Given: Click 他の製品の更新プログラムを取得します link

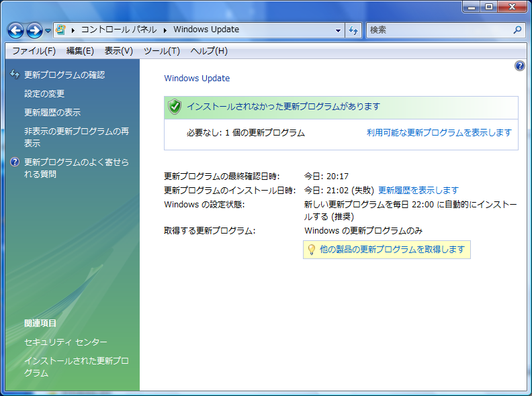Looking at the screenshot, I should click(x=392, y=250).
